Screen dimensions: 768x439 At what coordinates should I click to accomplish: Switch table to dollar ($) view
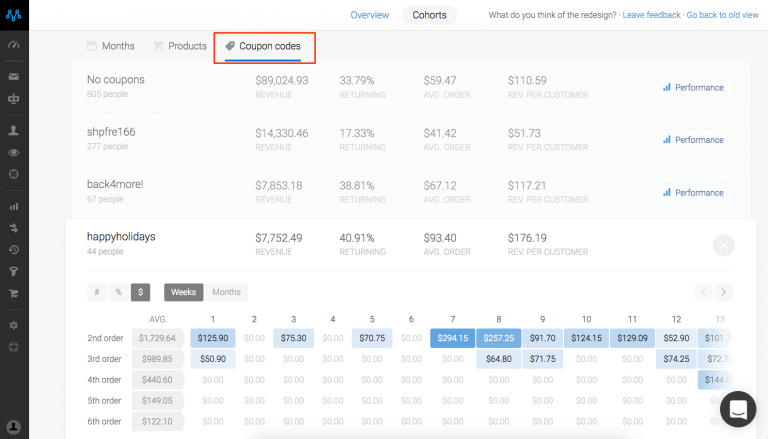[x=141, y=292]
